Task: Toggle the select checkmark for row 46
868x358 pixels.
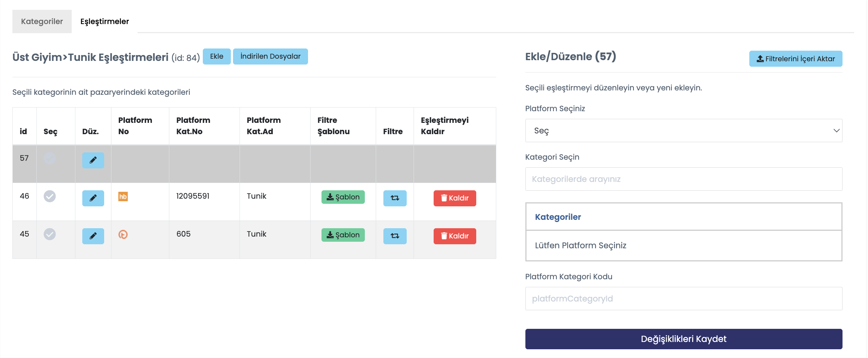Action: 50,196
